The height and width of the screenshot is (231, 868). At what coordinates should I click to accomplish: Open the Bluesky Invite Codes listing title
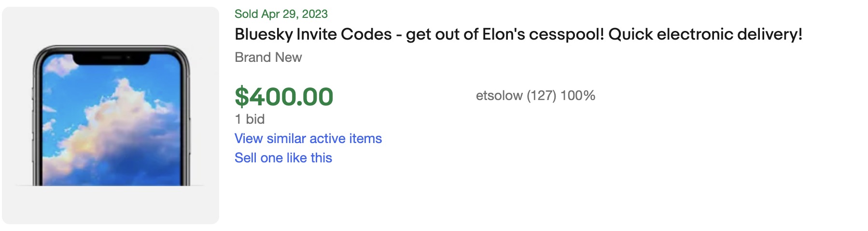[x=518, y=34]
